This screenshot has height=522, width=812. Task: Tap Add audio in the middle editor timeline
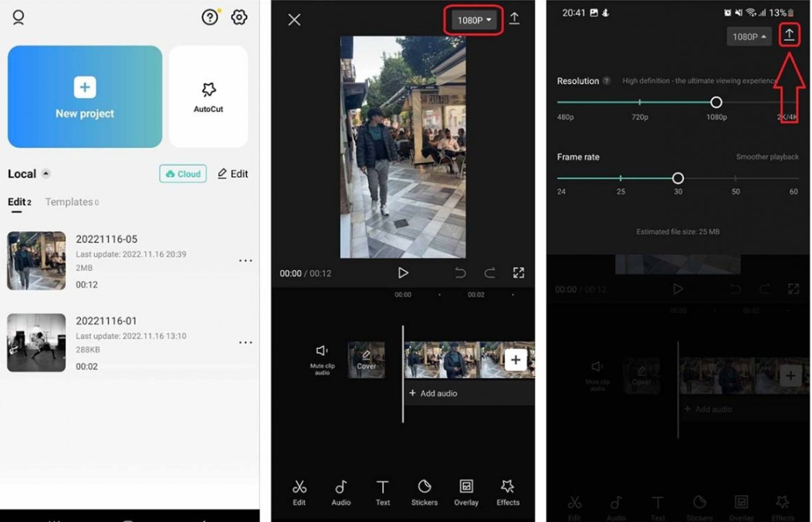(x=434, y=394)
